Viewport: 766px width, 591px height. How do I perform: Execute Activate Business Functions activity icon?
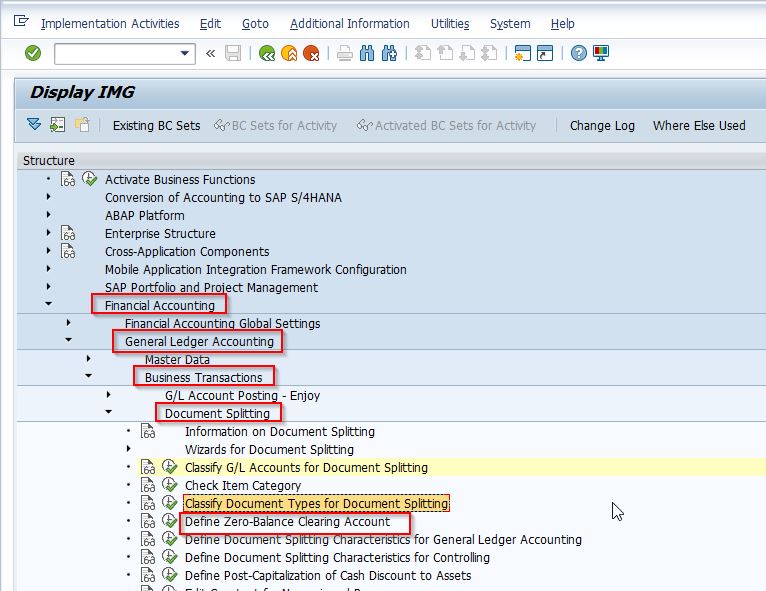tap(89, 180)
